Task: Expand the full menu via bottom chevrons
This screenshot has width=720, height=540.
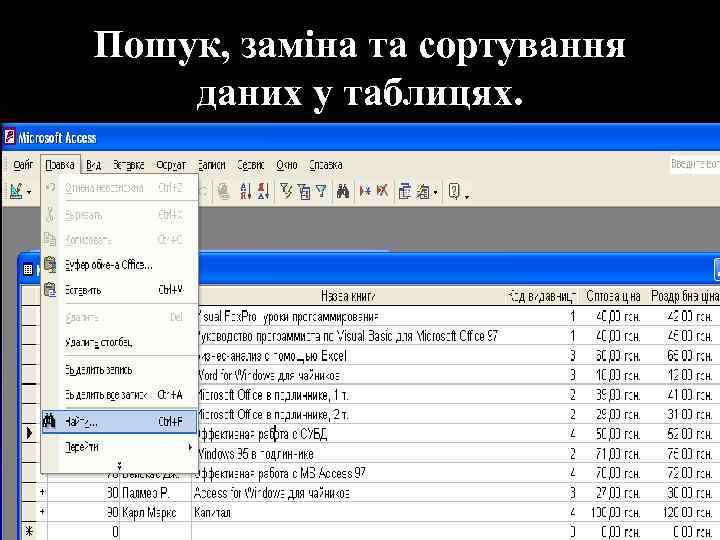Action: tap(119, 466)
